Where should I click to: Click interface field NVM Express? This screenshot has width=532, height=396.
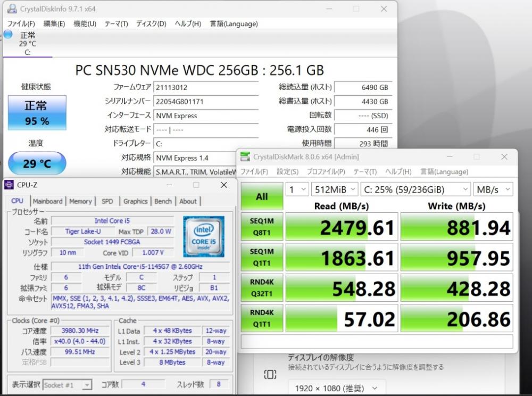206,115
